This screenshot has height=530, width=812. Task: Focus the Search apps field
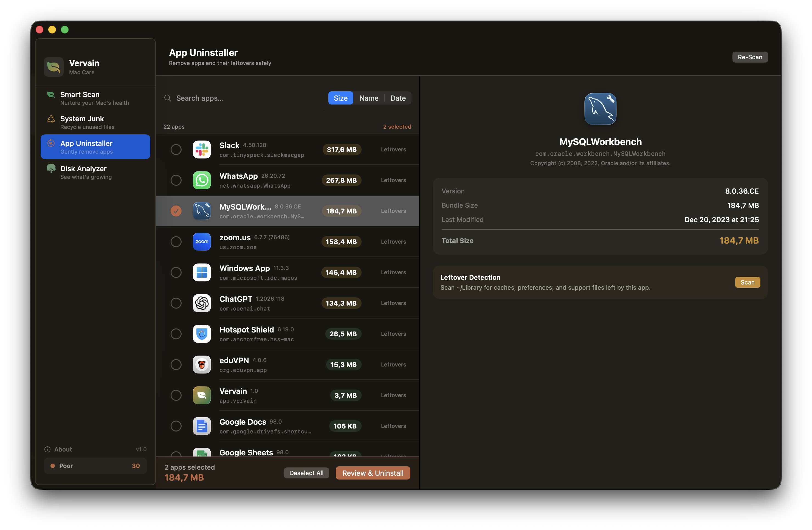(243, 98)
